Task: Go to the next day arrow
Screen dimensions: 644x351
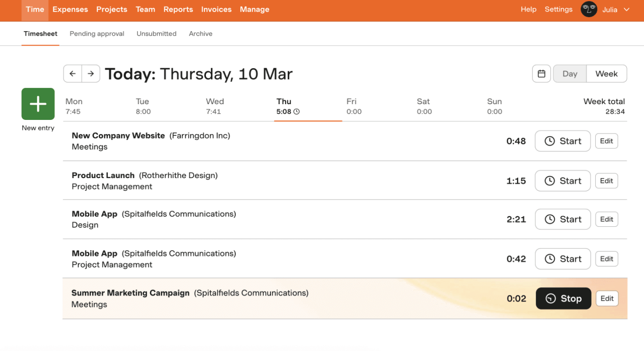Action: 91,74
